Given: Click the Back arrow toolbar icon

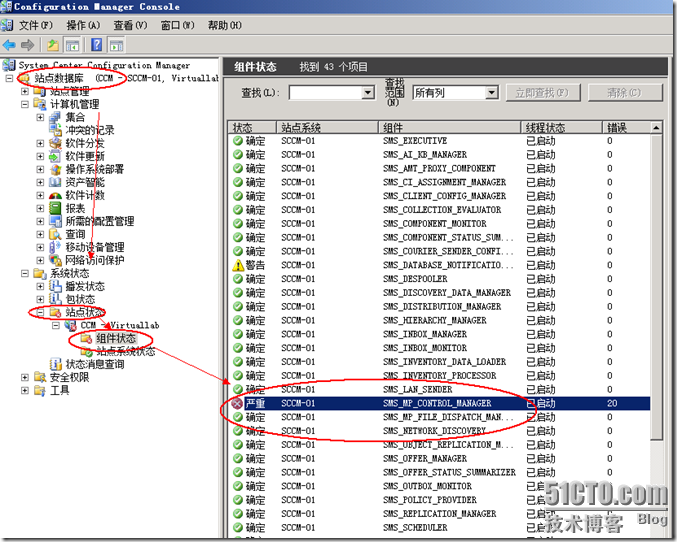Looking at the screenshot, I should 9,45.
